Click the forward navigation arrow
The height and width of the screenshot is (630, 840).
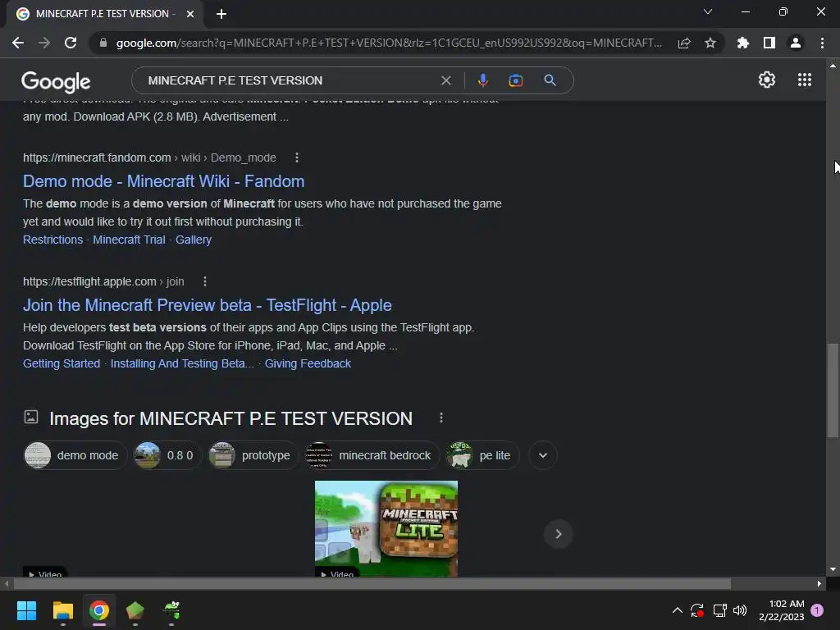[x=44, y=43]
